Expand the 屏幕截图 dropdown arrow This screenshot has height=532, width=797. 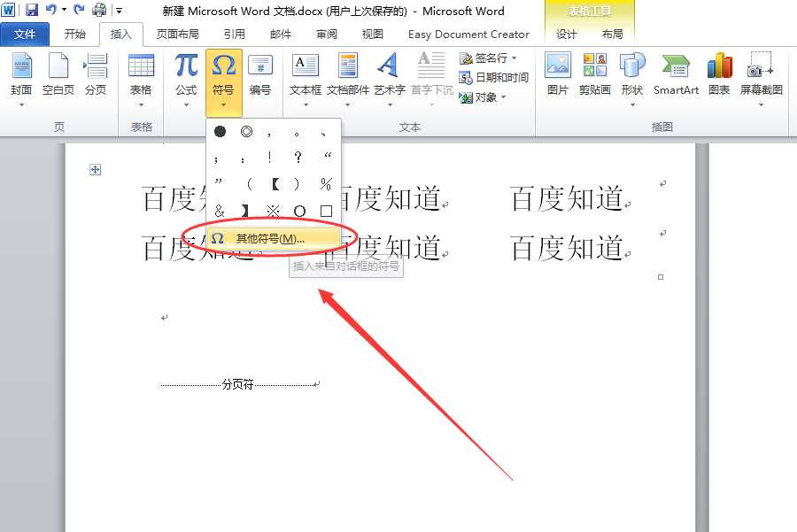coord(761,105)
